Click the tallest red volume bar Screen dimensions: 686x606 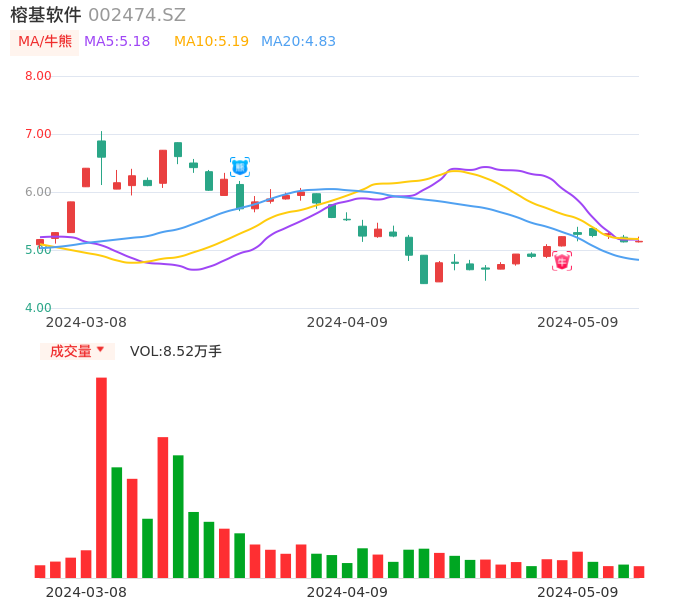(x=101, y=477)
